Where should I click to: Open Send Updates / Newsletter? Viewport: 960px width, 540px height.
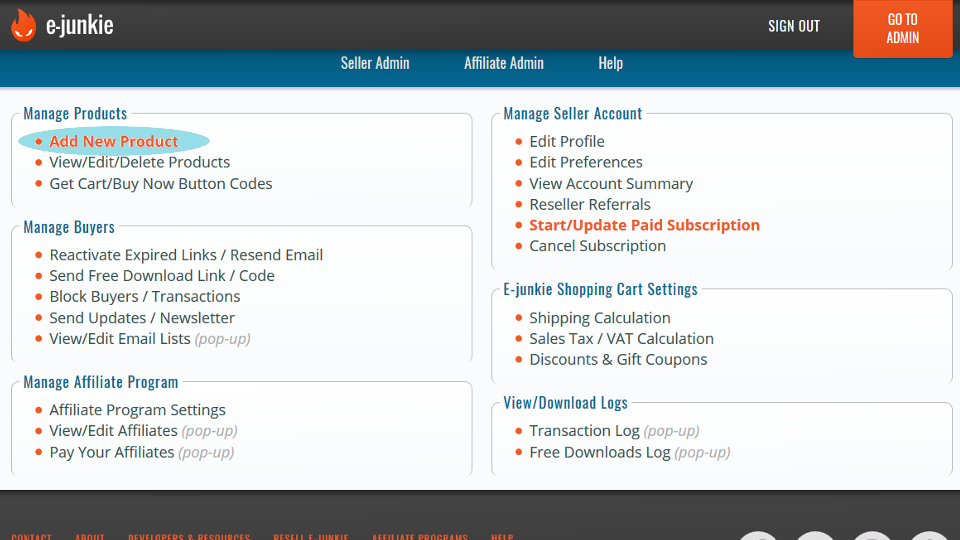[142, 318]
